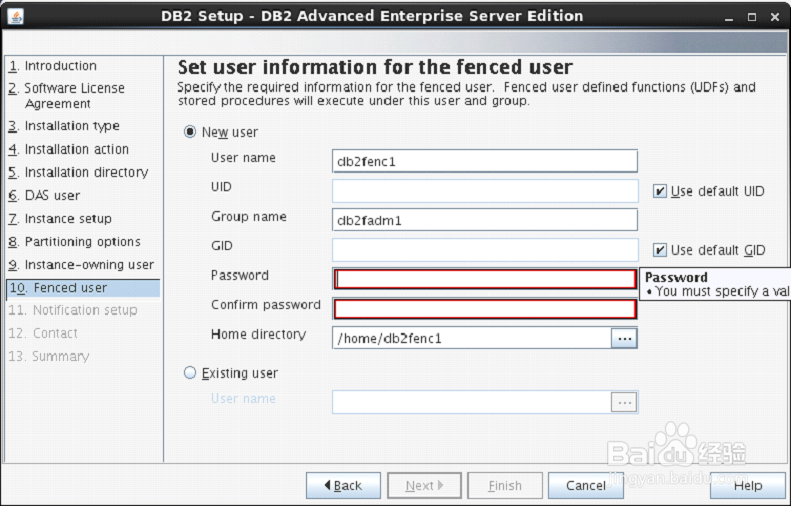Open step 2 Software License Agreement
791x506 pixels.
click(x=67, y=95)
